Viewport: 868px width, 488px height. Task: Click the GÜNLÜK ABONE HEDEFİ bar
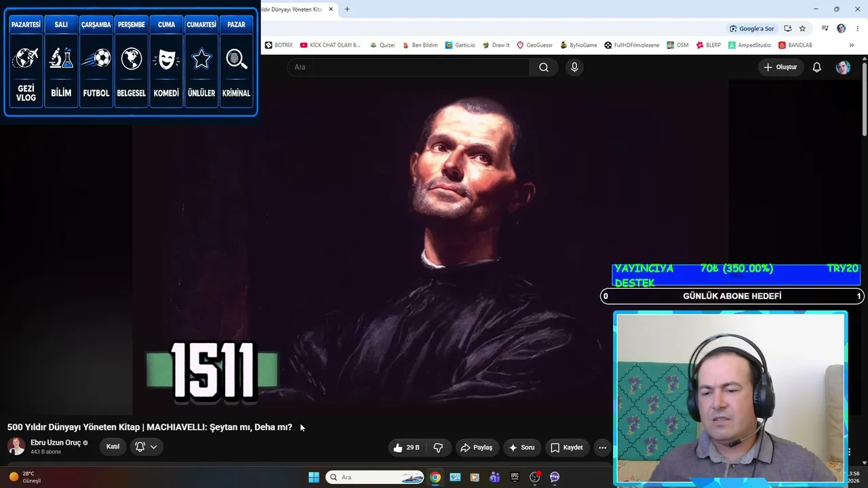point(732,296)
